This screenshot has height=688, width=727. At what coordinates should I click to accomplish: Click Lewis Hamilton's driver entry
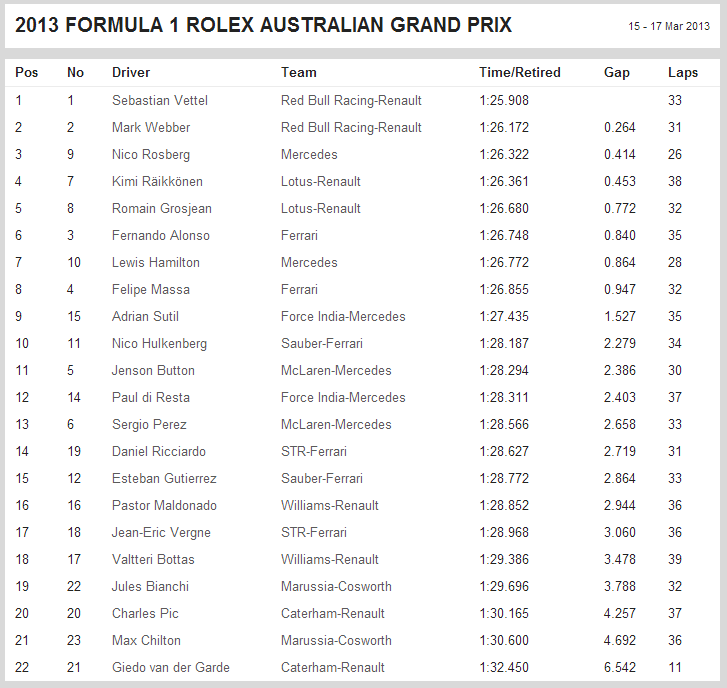[155, 262]
